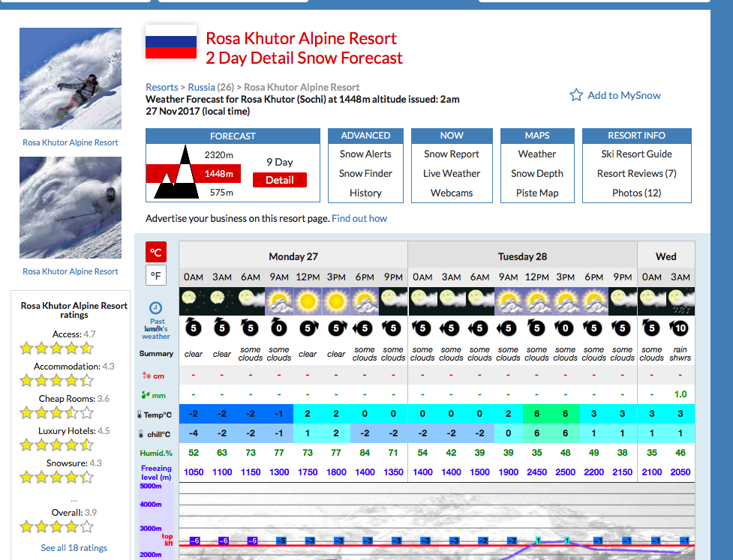Click Monday 0AM clear night weather icon
733x560 pixels.
[193, 301]
